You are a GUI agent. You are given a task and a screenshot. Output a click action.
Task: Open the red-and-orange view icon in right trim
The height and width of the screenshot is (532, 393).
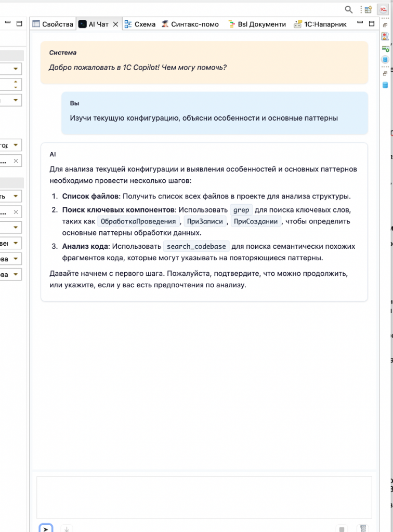pyautogui.click(x=385, y=36)
